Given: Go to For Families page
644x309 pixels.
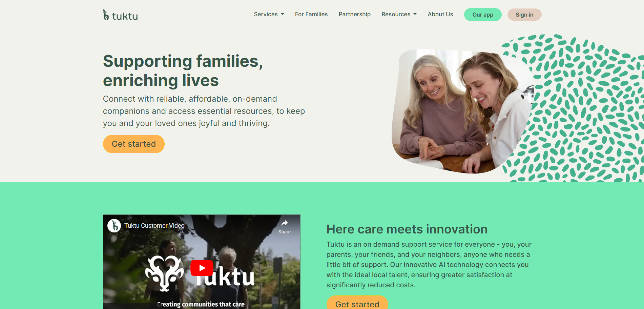Looking at the screenshot, I should (311, 14).
